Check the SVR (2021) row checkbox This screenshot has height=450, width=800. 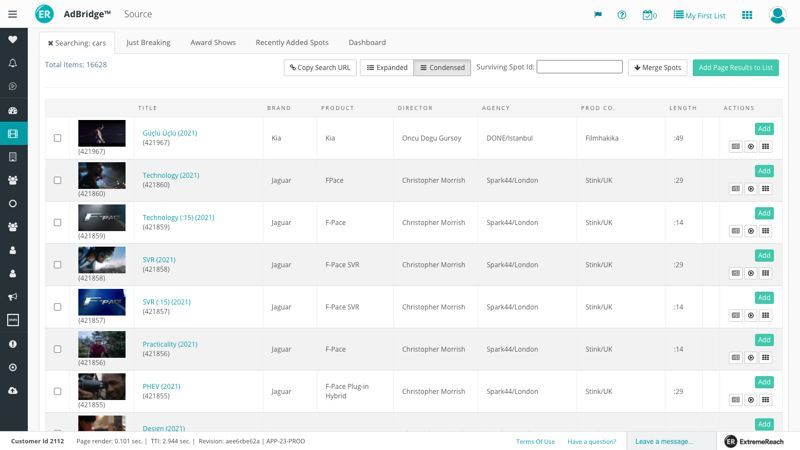58,265
